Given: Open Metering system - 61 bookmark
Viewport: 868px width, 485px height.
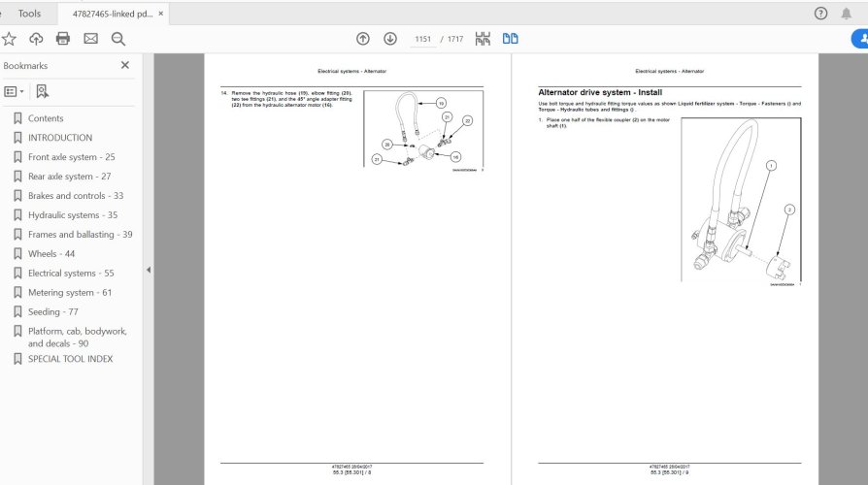Looking at the screenshot, I should [x=70, y=293].
